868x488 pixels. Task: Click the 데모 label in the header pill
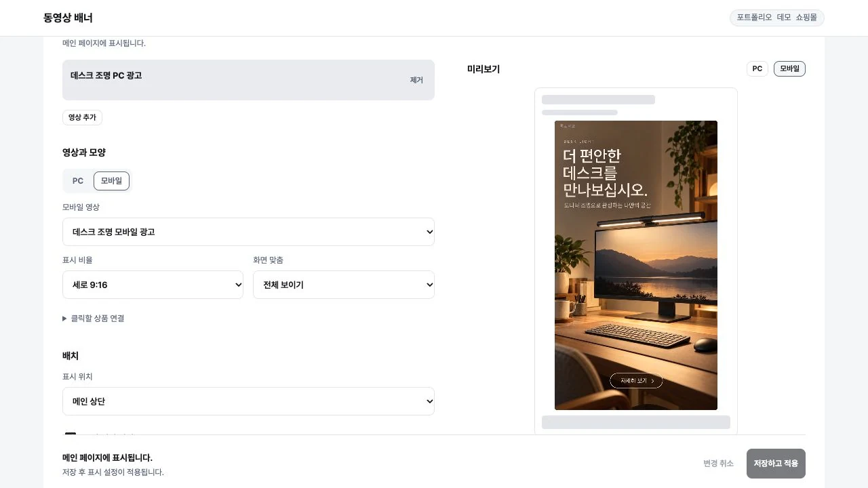pyautogui.click(x=784, y=18)
